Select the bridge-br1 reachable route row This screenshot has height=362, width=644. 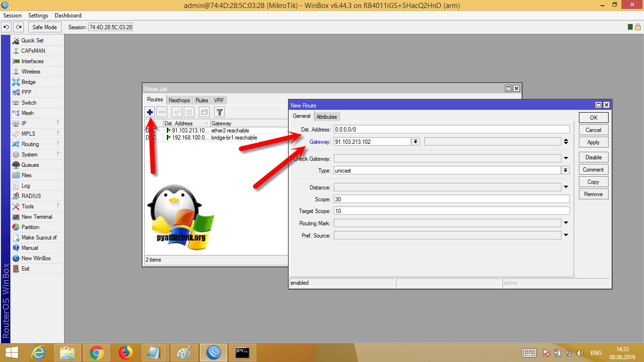click(216, 138)
